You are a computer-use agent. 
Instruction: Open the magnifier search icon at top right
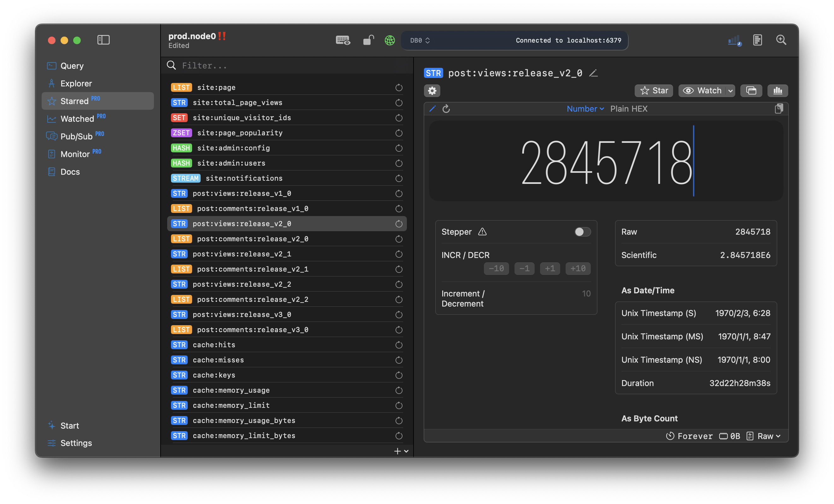[781, 40]
